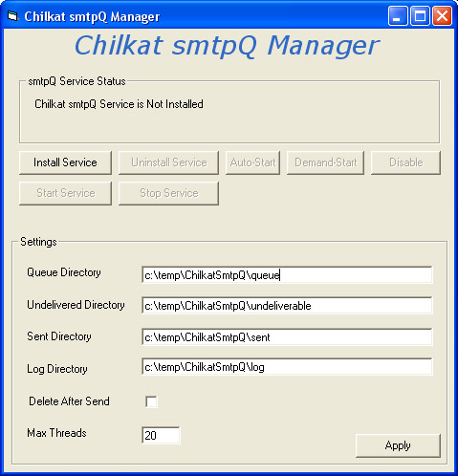Image resolution: width=458 pixels, height=476 pixels.
Task: Edit the Max Threads value field
Action: pos(161,435)
